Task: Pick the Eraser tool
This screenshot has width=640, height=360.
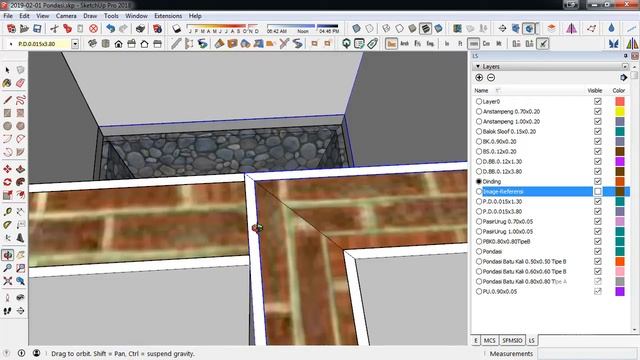Action: (20, 83)
